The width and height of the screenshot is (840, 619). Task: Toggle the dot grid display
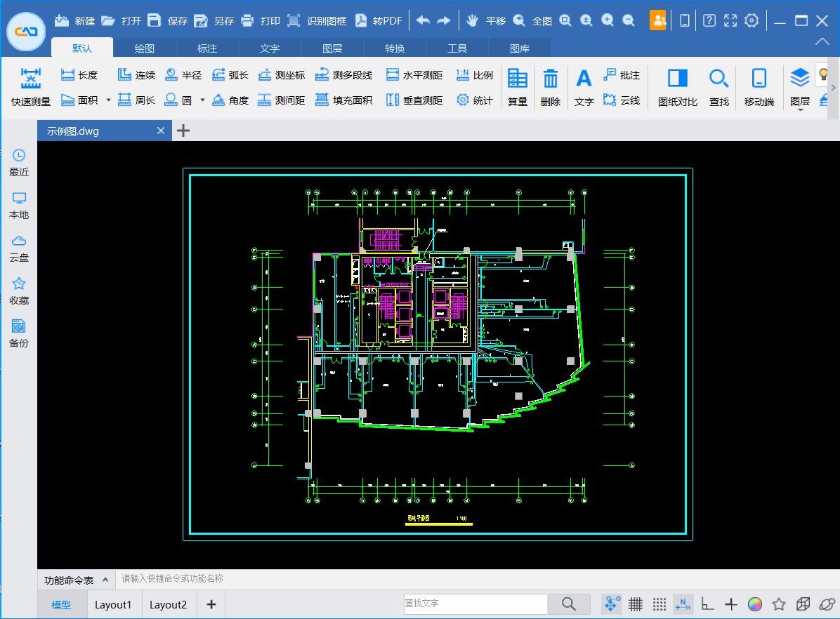point(659,604)
